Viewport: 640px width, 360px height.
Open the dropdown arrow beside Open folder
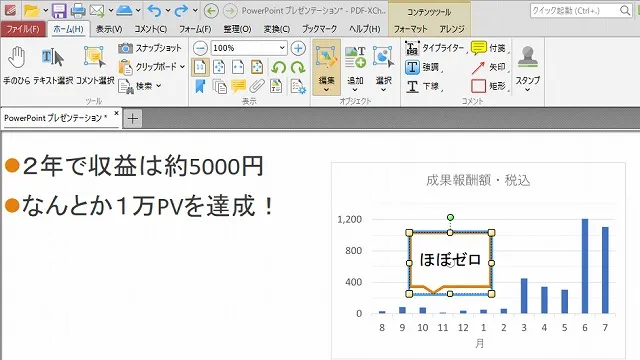click(45, 11)
